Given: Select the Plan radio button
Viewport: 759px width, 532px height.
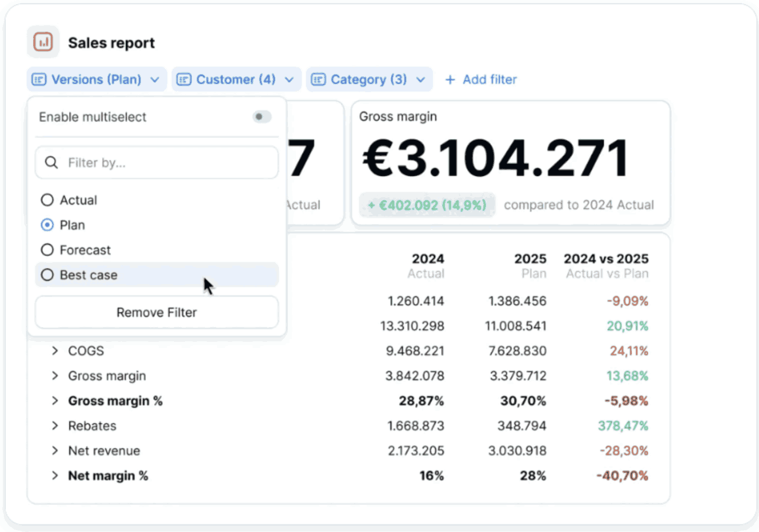Looking at the screenshot, I should [x=47, y=225].
